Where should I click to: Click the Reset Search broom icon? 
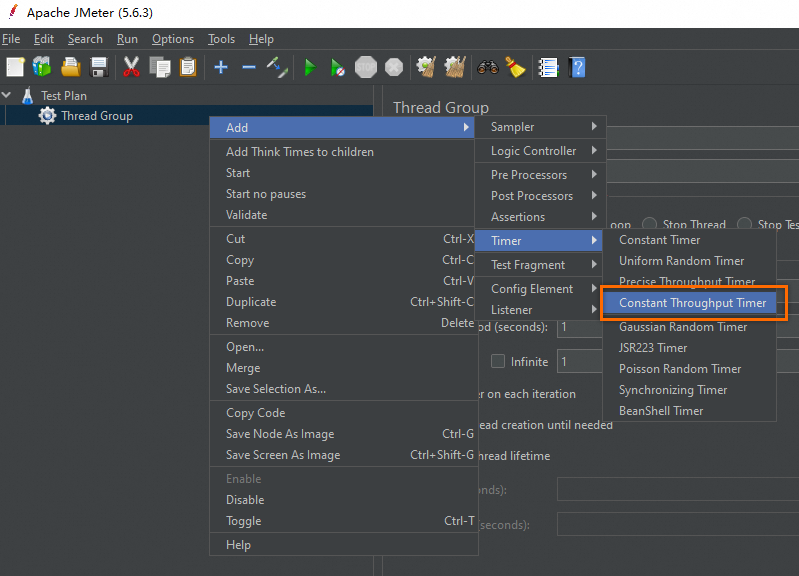point(515,67)
